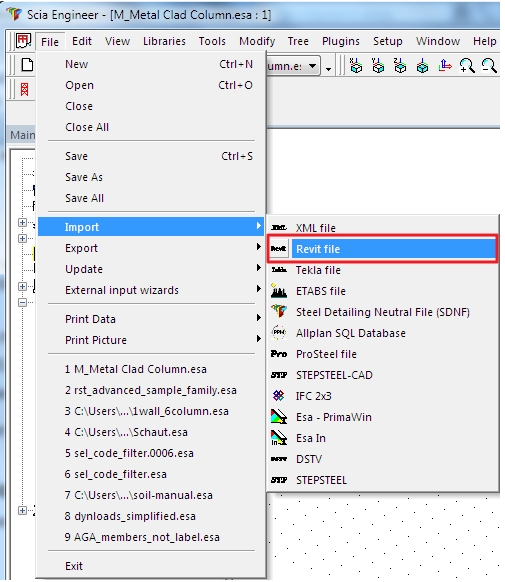Open recent file 2 rst_advanced_sample_family.esa
The width and height of the screenshot is (505, 582).
tap(151, 390)
